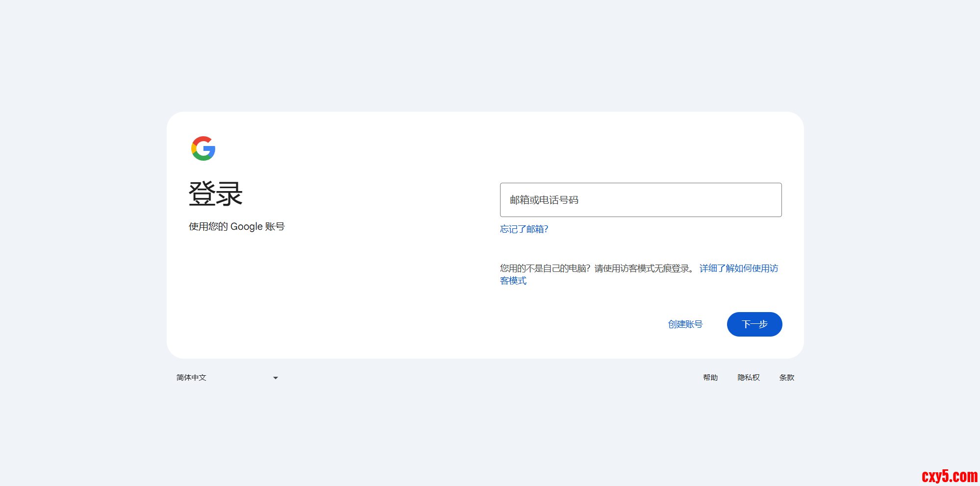This screenshot has width=980, height=486.
Task: Open 详细了解如何使用访客模式 link
Action: pos(738,268)
